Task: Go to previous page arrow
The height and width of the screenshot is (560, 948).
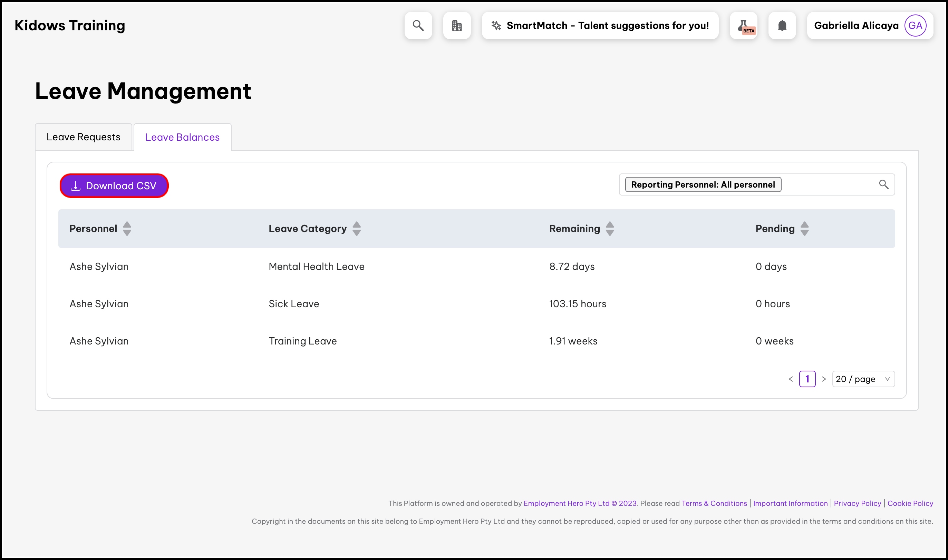Action: [791, 379]
